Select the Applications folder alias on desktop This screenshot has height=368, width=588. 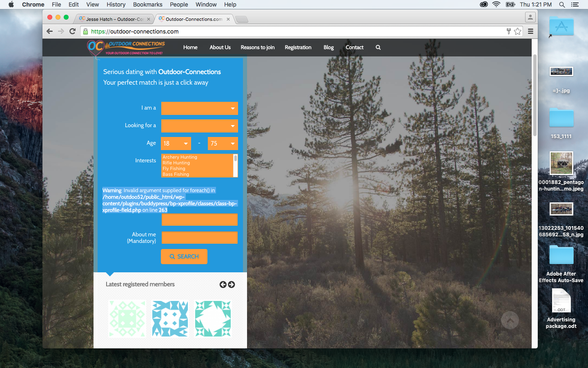tap(561, 26)
